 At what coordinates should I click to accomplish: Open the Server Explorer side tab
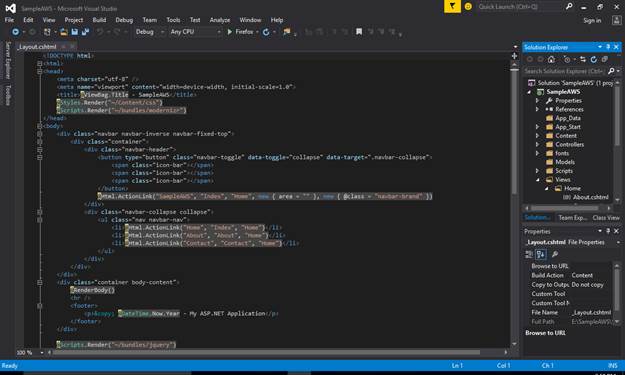tap(8, 60)
